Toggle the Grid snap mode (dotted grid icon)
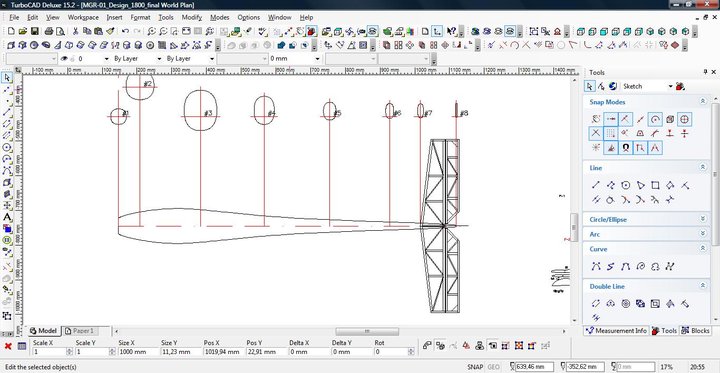This screenshot has width=720, height=373. click(x=610, y=134)
